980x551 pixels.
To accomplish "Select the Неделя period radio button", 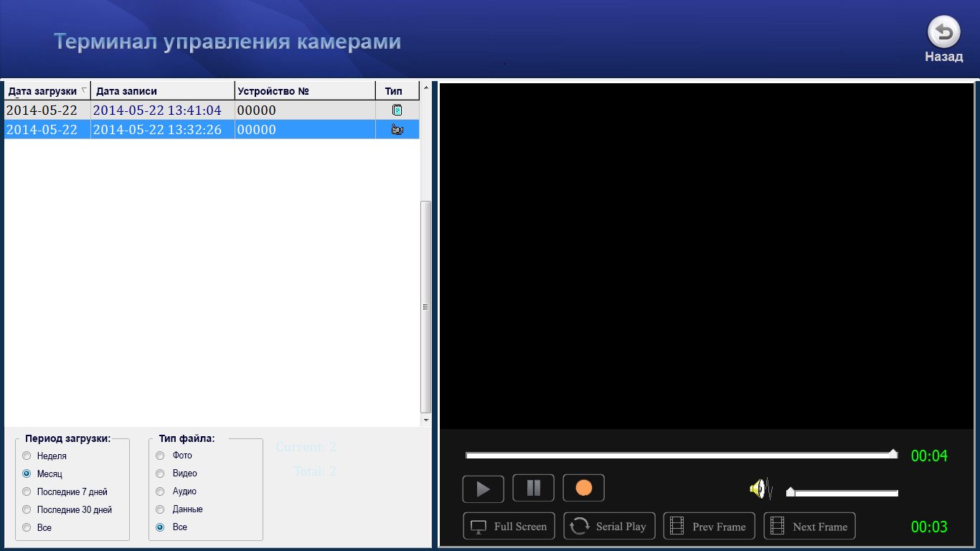I will (27, 456).
